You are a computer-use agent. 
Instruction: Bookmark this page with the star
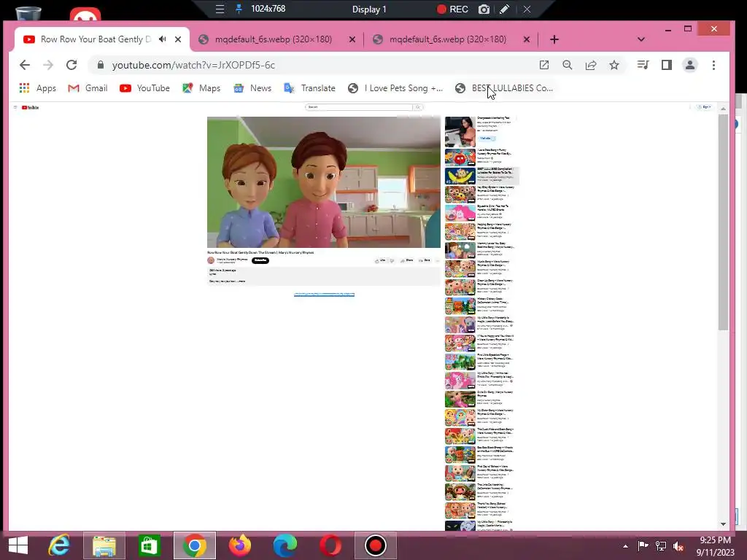614,65
